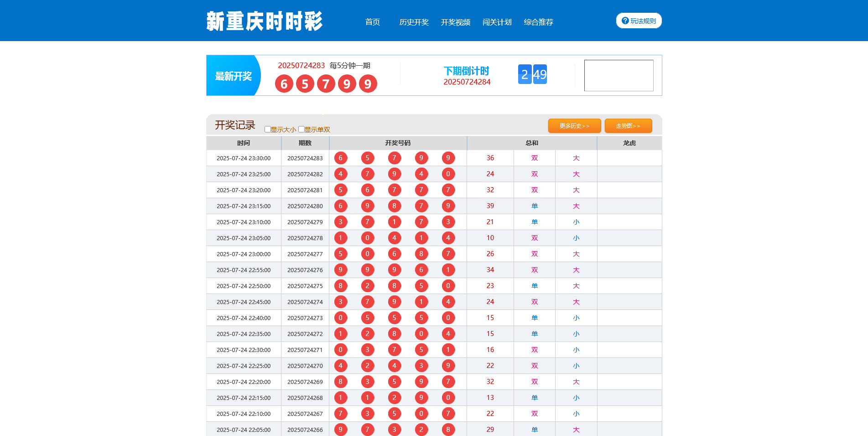Click the ball 5 in row 20250724267

pos(395,414)
